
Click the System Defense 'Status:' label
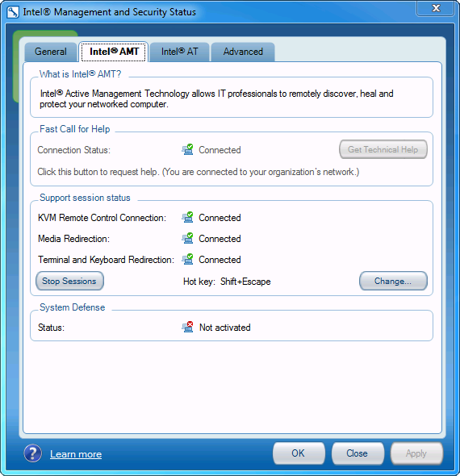pos(51,328)
